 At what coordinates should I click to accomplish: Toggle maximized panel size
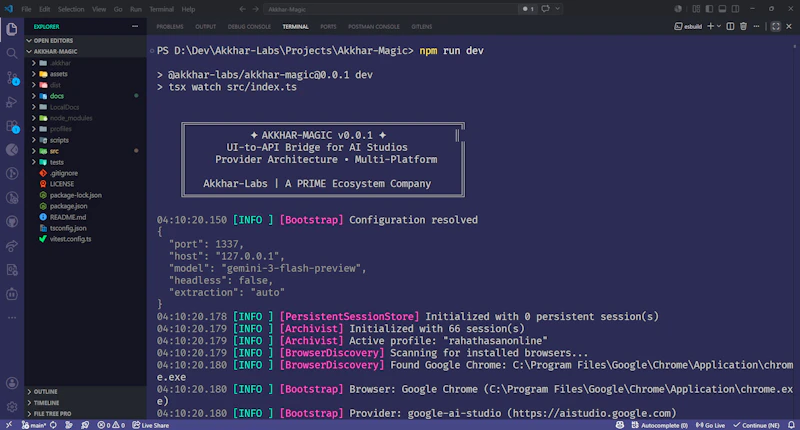click(776, 27)
